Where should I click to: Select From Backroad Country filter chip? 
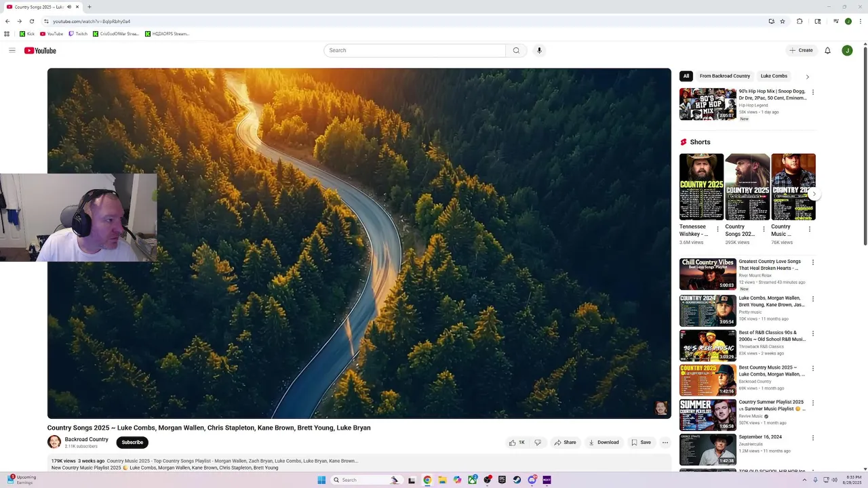tap(725, 76)
